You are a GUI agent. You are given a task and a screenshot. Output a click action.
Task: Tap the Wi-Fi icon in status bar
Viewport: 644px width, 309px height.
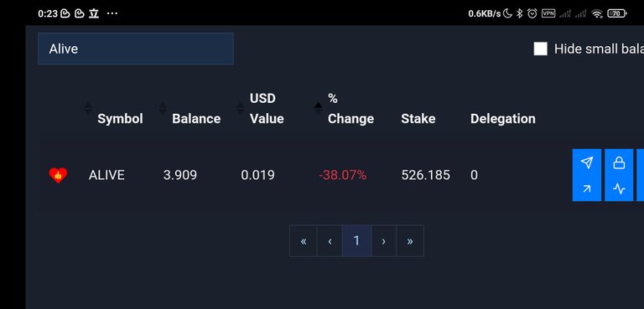[597, 14]
